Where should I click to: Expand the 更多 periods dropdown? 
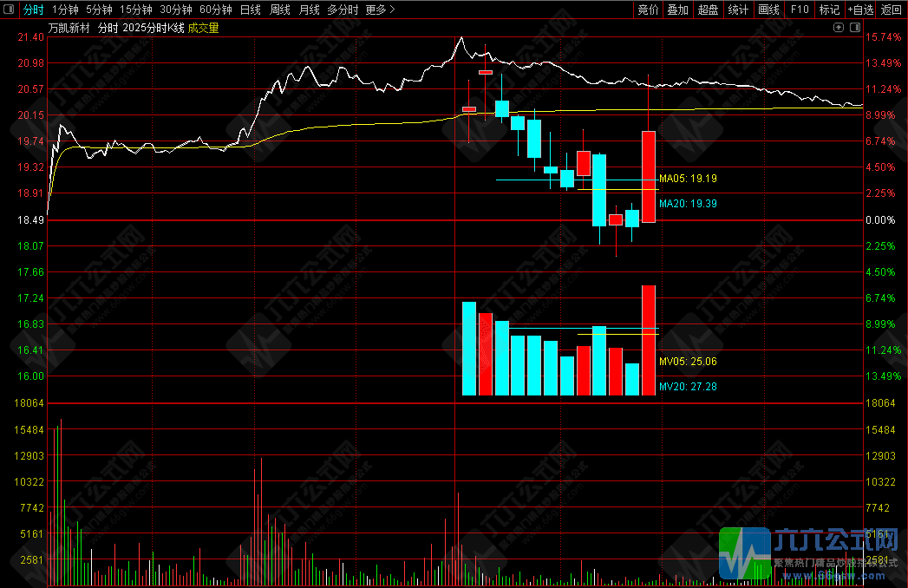coord(380,10)
